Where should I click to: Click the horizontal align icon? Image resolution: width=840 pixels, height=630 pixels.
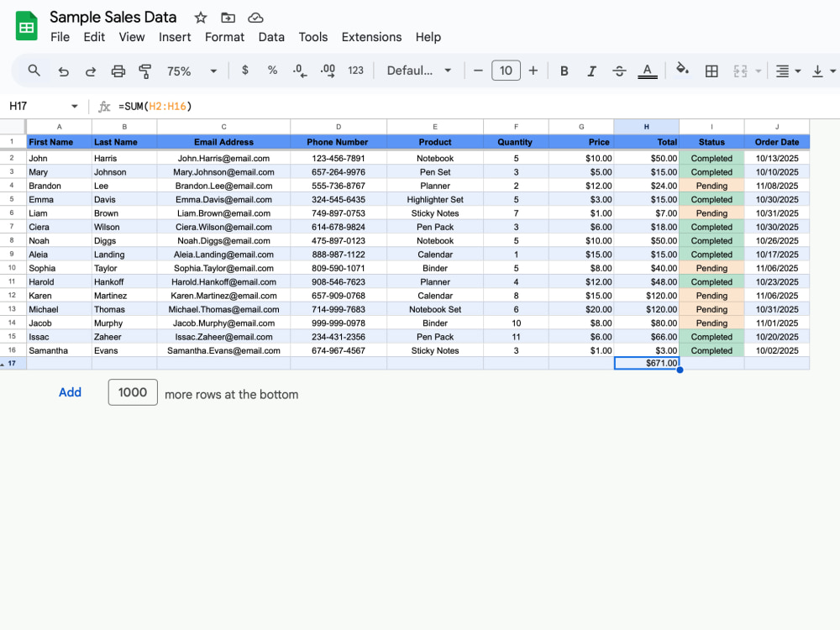tap(782, 71)
